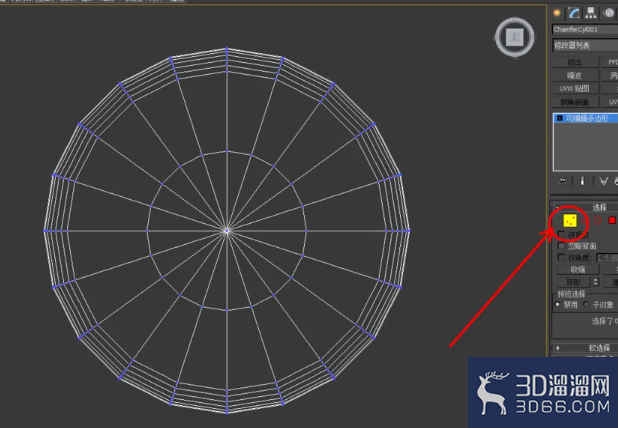Click the show end result icon
This screenshot has width=618, height=428.
click(x=582, y=181)
